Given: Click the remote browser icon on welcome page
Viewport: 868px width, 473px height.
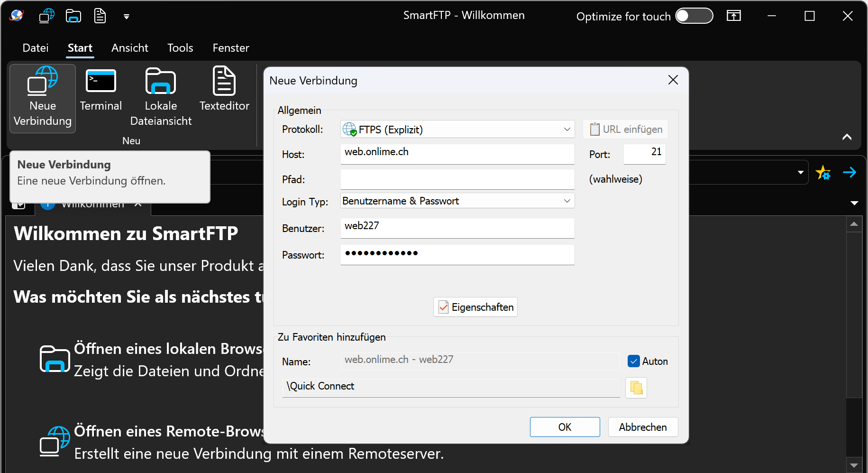Looking at the screenshot, I should point(55,442).
